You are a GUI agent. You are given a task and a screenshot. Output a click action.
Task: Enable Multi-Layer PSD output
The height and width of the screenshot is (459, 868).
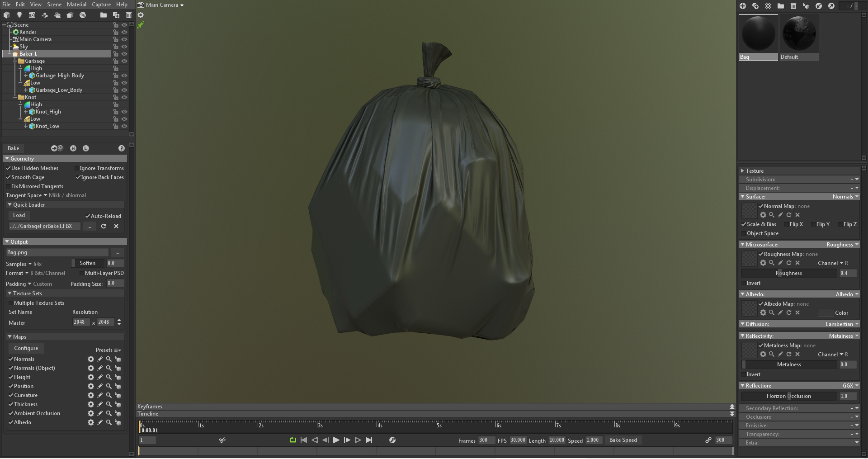click(82, 273)
